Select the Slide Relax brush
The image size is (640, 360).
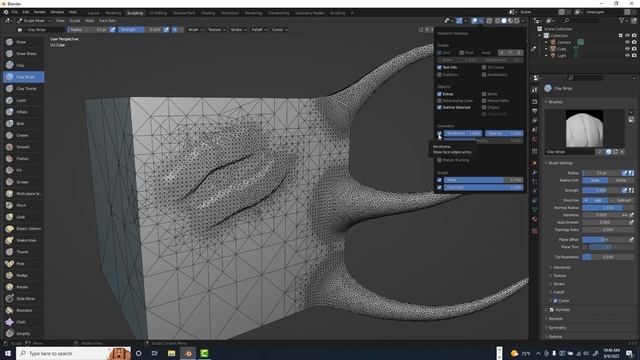point(23,299)
